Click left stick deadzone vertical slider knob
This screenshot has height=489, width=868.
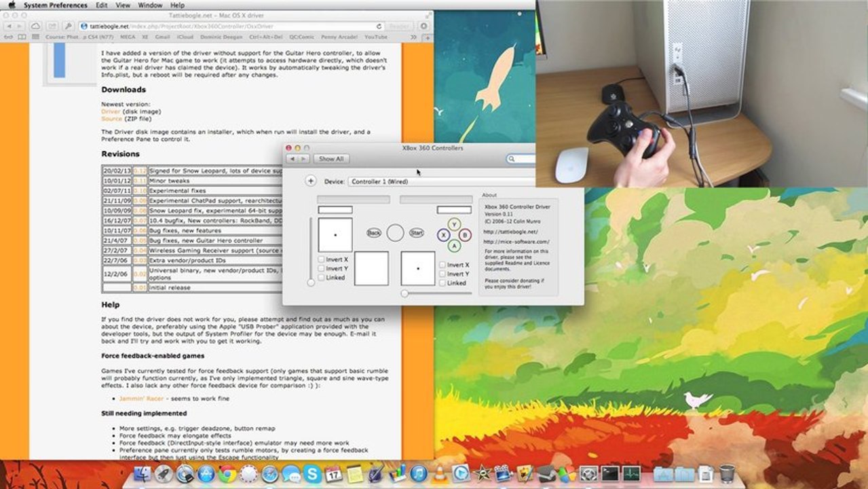[x=311, y=282]
